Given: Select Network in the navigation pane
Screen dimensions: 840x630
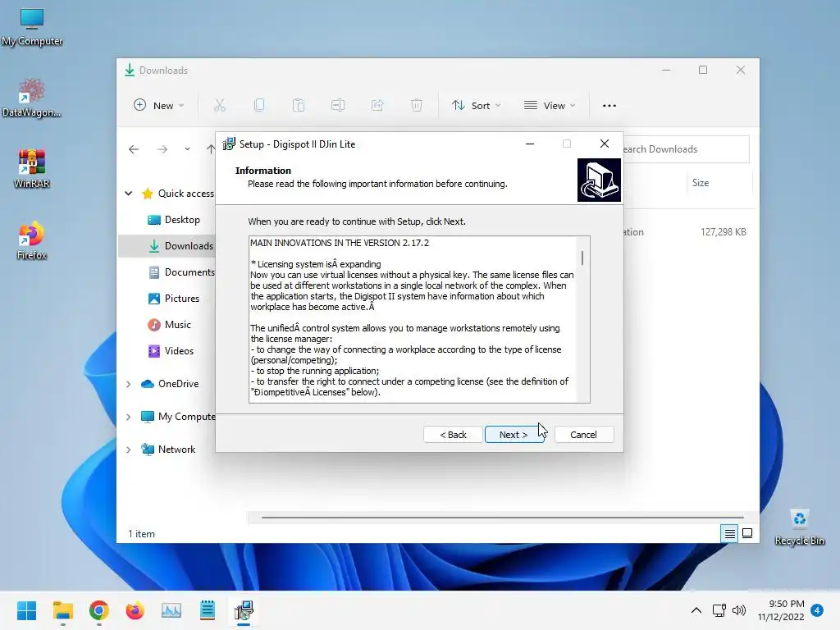Looking at the screenshot, I should [x=168, y=450].
